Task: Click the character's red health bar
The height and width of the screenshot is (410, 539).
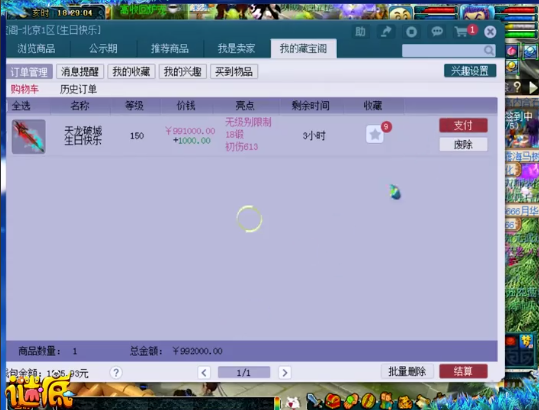Action: pos(515,10)
